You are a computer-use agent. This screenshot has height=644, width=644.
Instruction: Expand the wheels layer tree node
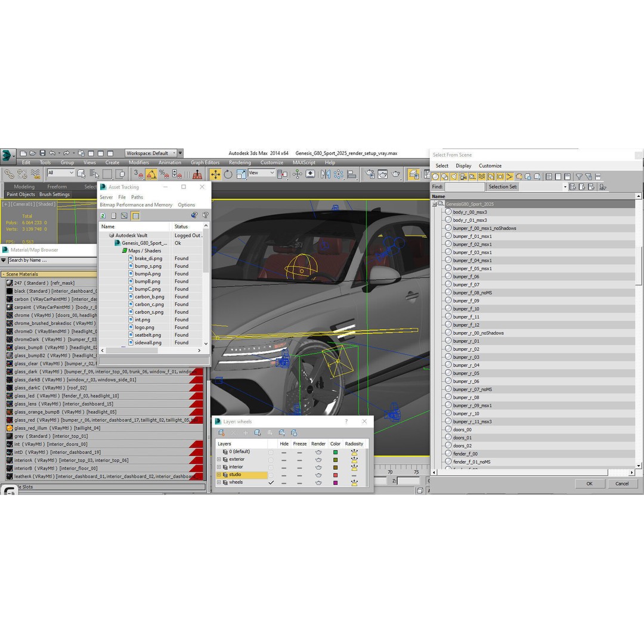pyautogui.click(x=219, y=482)
